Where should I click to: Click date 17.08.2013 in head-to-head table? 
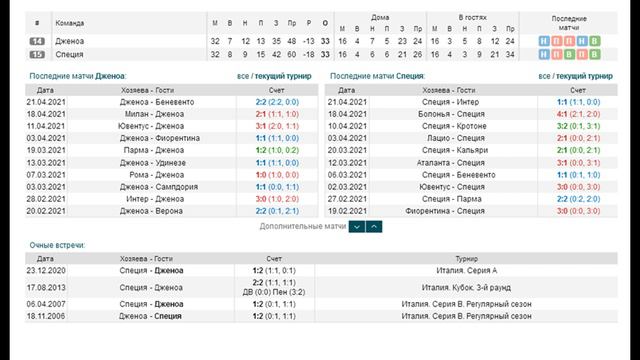pyautogui.click(x=46, y=287)
